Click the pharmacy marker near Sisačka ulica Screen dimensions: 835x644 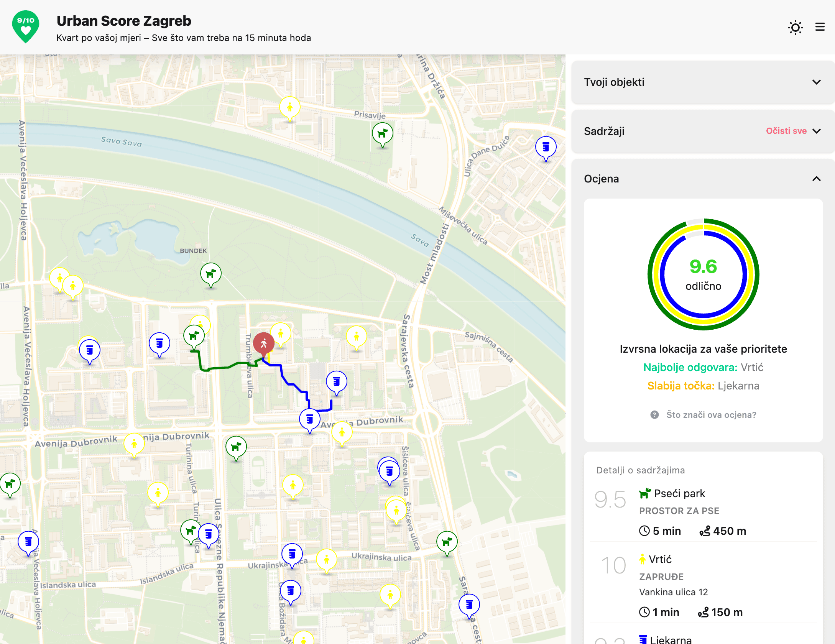[x=390, y=472]
